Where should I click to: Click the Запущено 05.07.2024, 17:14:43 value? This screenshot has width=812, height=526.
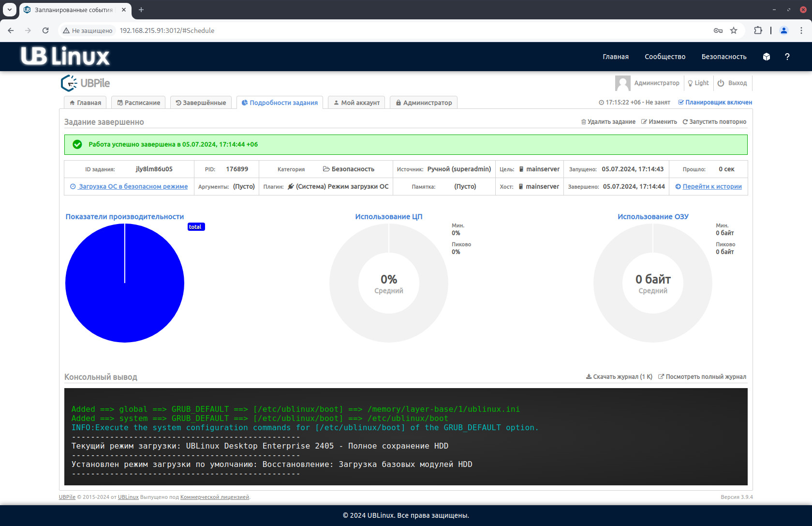[633, 169]
